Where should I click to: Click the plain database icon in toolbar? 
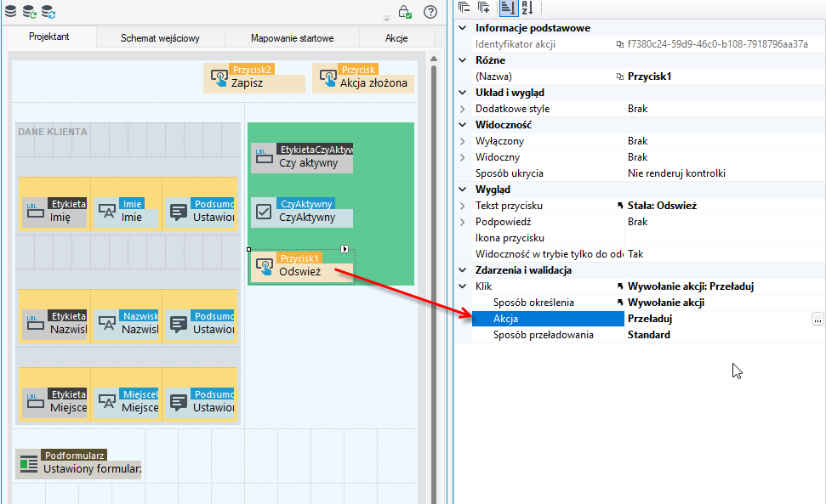10,11
